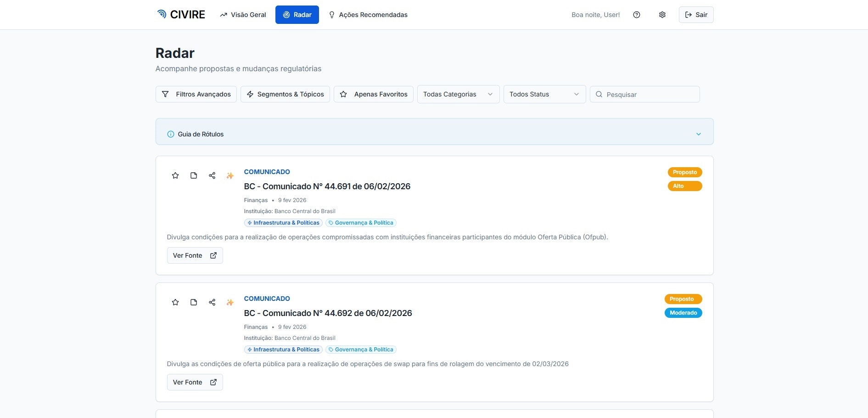Click the sparkle icon on Comunicado 44.692
Screen dimensions: 868x418
230,302
